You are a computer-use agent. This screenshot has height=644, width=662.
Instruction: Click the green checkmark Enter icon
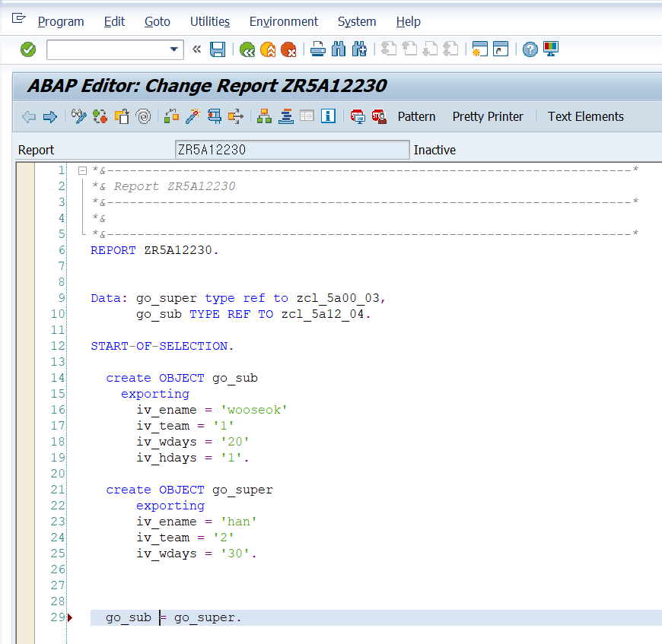coord(28,49)
